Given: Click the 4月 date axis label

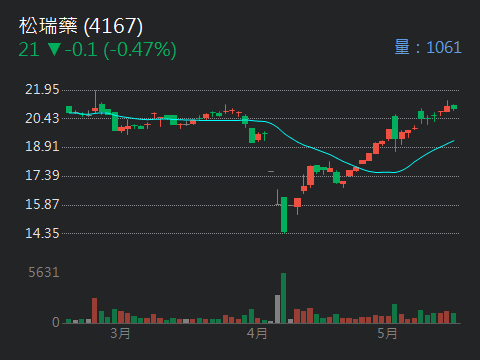Looking at the screenshot, I should click(257, 333).
